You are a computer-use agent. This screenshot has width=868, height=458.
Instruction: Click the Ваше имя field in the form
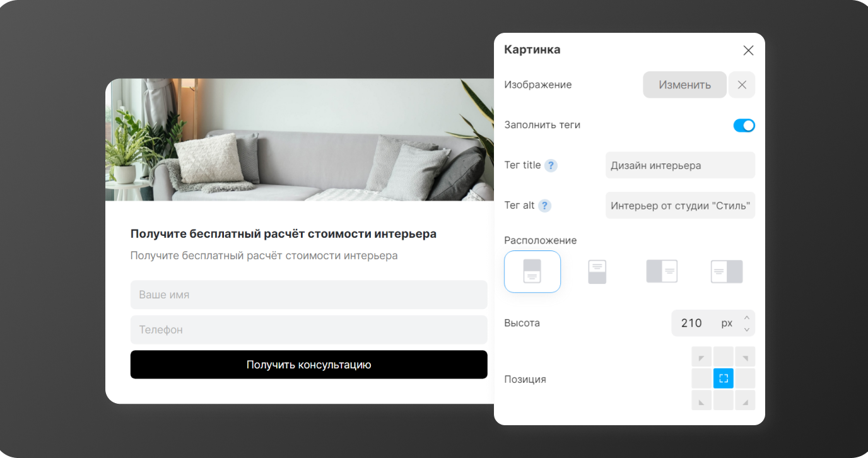click(309, 295)
